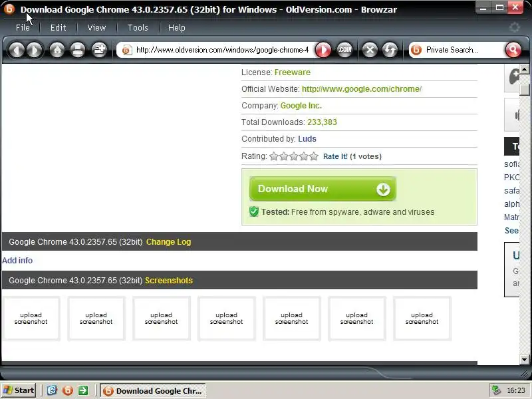Click the Add info link
This screenshot has width=532, height=399.
tap(17, 261)
